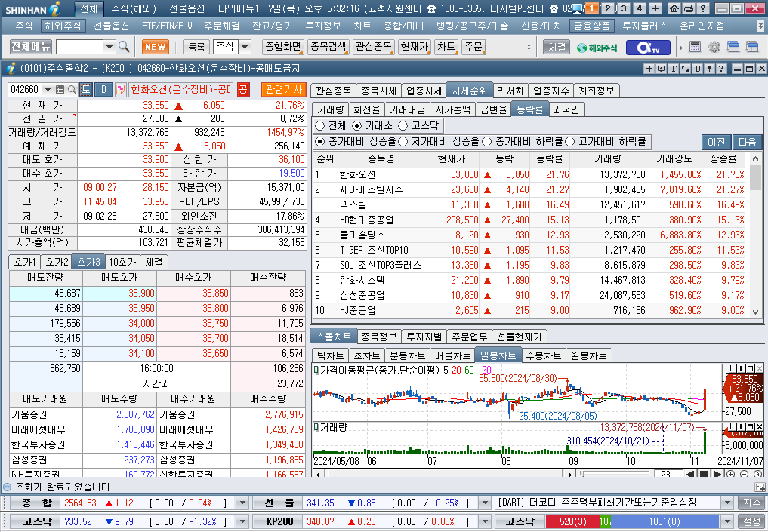Viewport: 768px width, 532px height.
Task: Switch to the 거래량 ranking tab
Action: tap(331, 109)
